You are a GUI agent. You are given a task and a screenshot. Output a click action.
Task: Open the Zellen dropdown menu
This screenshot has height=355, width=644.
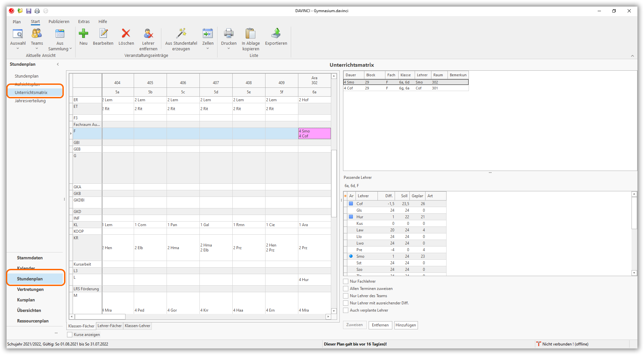coord(208,48)
